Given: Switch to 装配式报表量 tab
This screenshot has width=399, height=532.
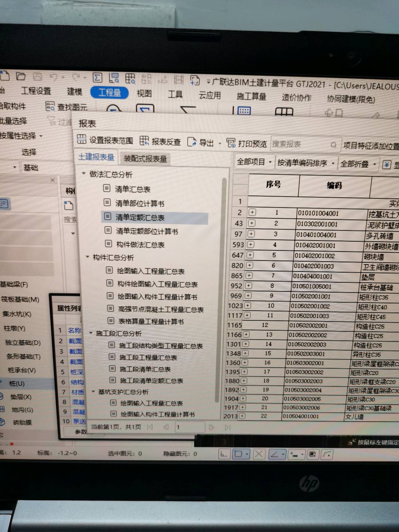Looking at the screenshot, I should (x=145, y=158).
